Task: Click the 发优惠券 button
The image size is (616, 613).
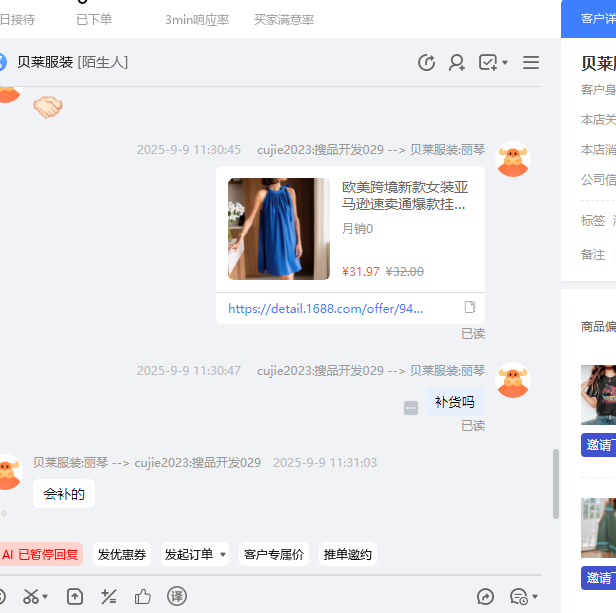Action: [x=122, y=555]
